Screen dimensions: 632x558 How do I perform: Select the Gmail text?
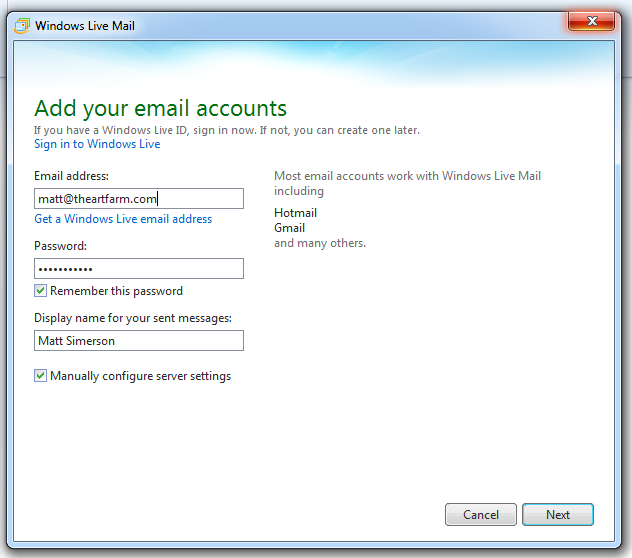coord(289,228)
